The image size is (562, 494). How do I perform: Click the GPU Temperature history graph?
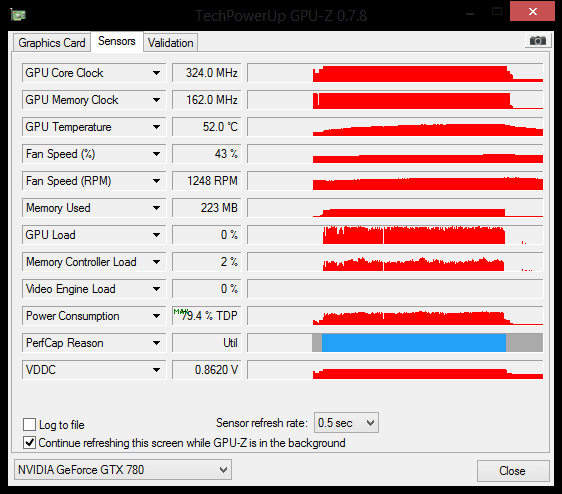pyautogui.click(x=395, y=127)
